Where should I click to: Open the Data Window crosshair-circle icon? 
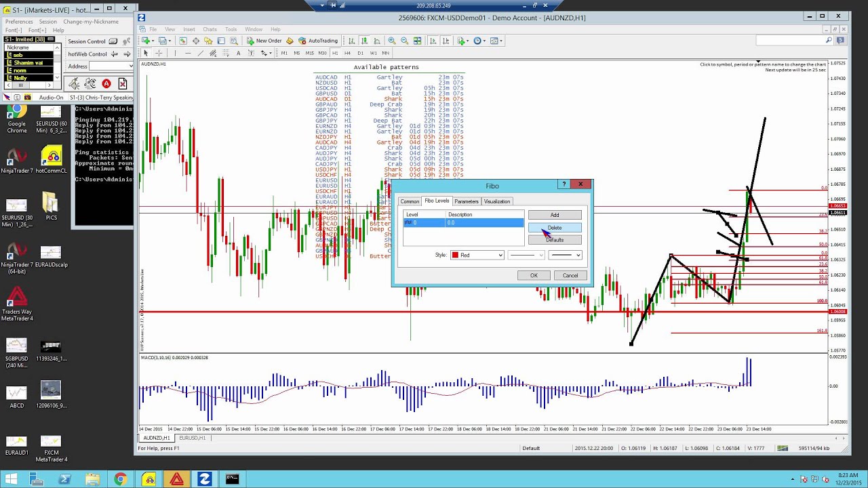(x=196, y=41)
